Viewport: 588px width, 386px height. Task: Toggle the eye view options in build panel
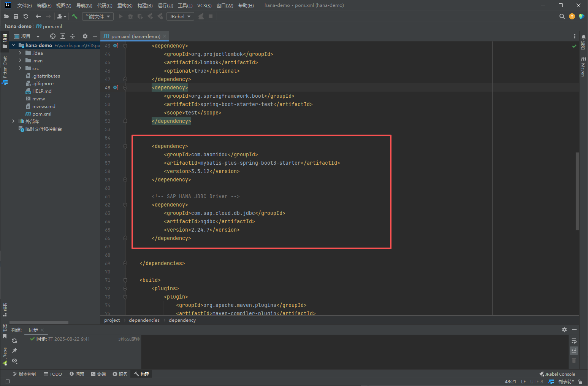(14, 361)
